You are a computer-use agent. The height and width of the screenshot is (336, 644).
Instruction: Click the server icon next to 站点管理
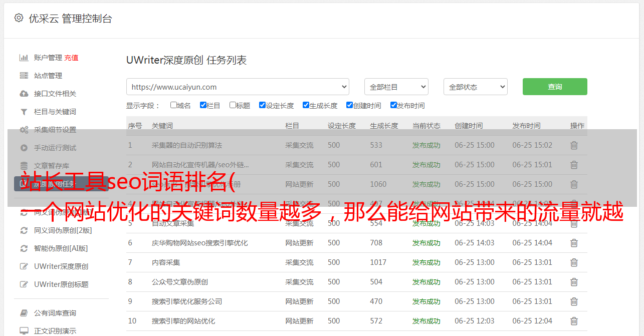click(24, 76)
